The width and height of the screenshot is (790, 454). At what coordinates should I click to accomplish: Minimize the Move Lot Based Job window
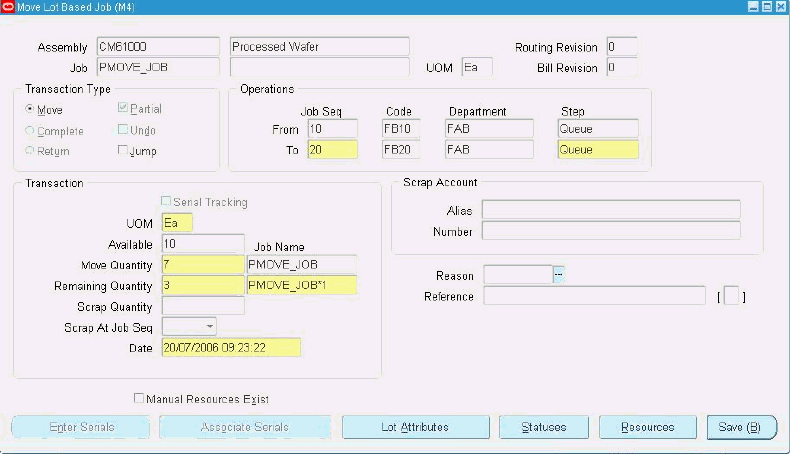tap(753, 7)
